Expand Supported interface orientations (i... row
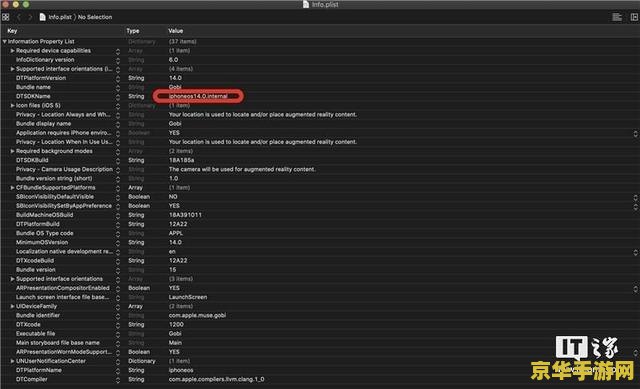This screenshot has width=640, height=389. [12, 69]
